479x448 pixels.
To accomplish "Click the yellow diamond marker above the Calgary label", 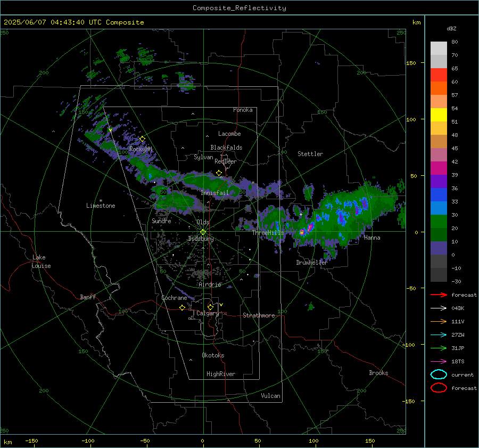I will pyautogui.click(x=210, y=307).
